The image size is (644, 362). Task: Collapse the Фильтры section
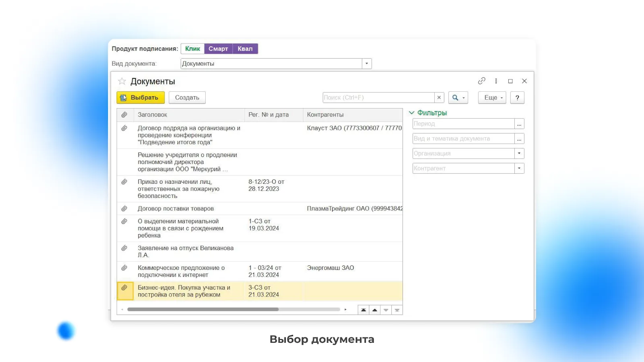point(412,113)
